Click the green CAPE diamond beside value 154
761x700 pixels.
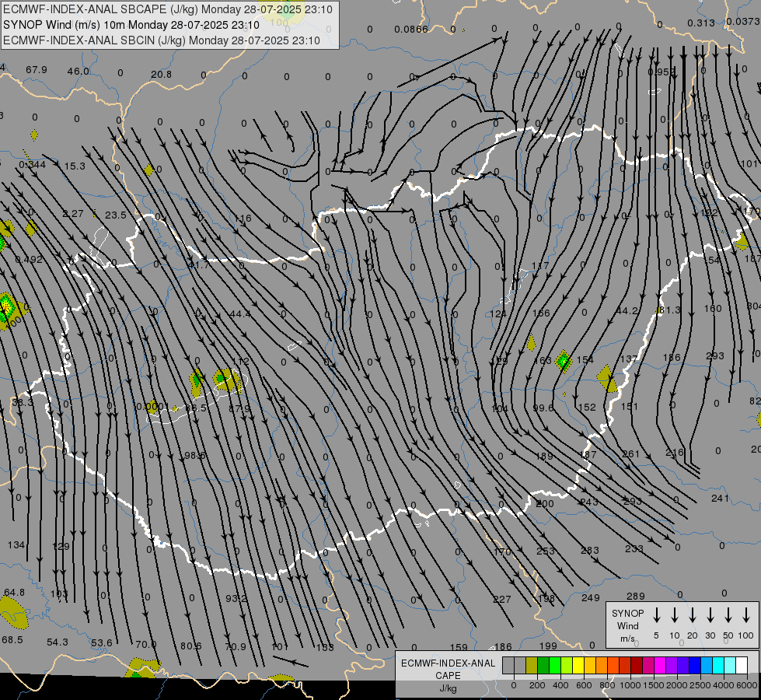pos(563,361)
